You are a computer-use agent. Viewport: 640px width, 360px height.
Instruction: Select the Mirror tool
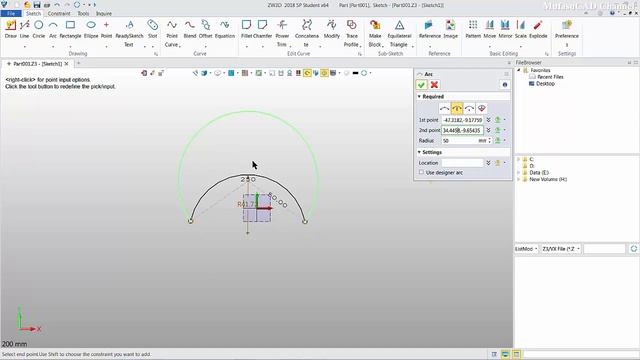[x=505, y=29]
